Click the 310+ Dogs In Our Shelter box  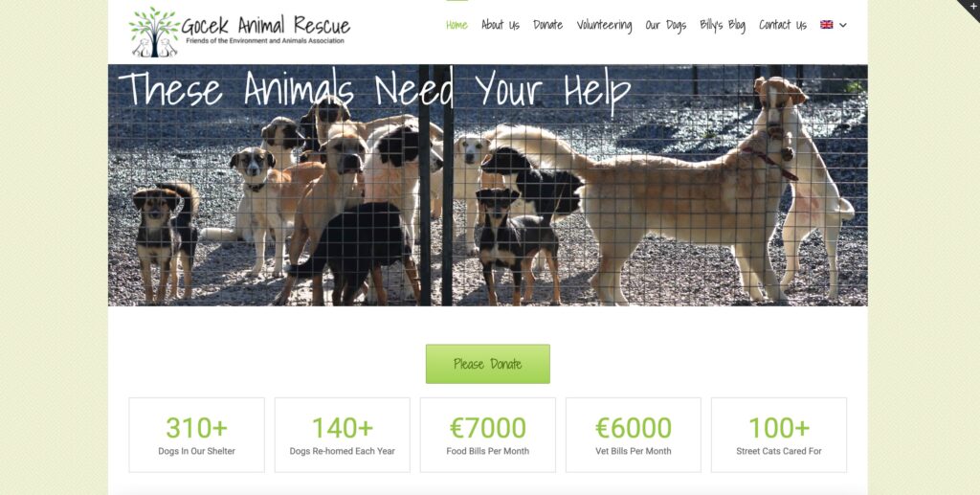click(196, 435)
